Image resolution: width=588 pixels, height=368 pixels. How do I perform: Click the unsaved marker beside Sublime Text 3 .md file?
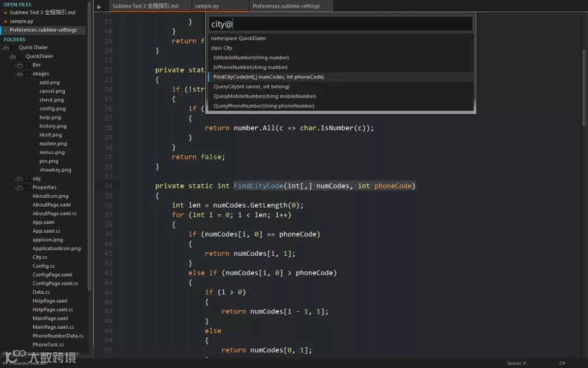tap(5, 13)
